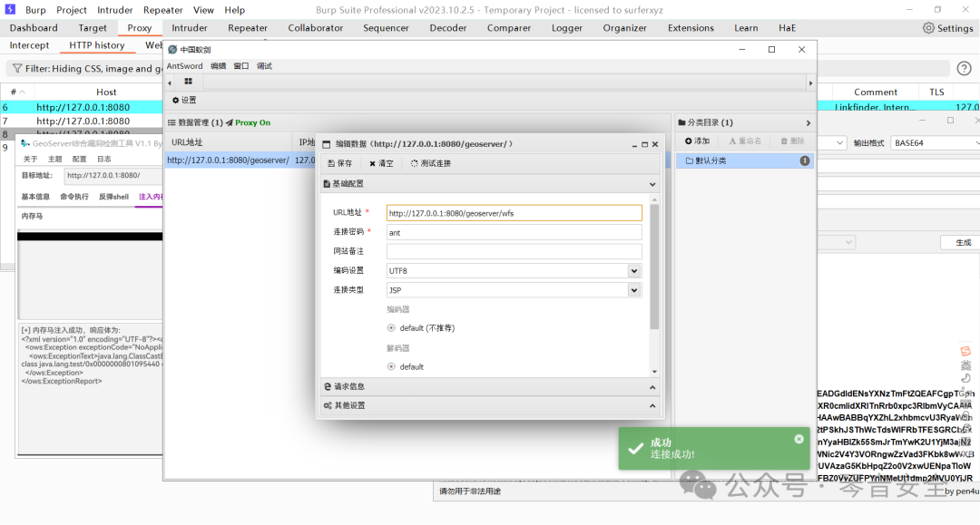
Task: Click 目标地址 field in GeoServer tool
Action: (113, 175)
